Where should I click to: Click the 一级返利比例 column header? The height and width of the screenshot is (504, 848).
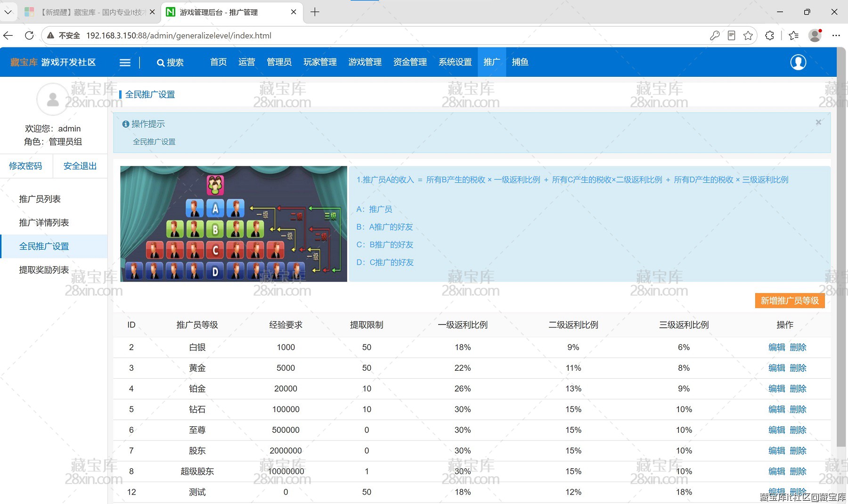[x=463, y=325]
